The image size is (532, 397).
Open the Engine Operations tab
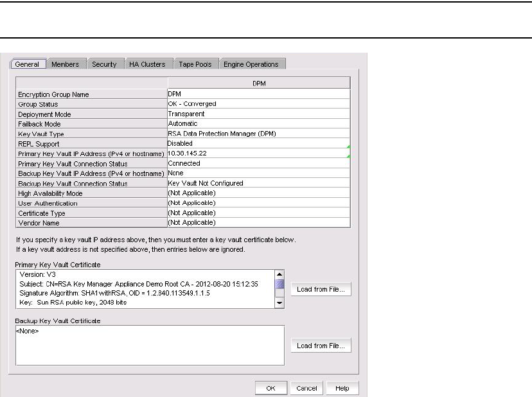coord(251,64)
